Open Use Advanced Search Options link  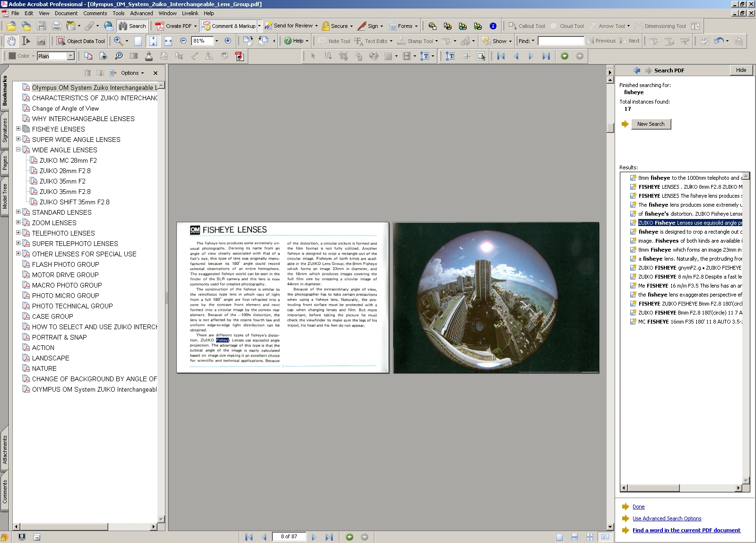(x=667, y=518)
